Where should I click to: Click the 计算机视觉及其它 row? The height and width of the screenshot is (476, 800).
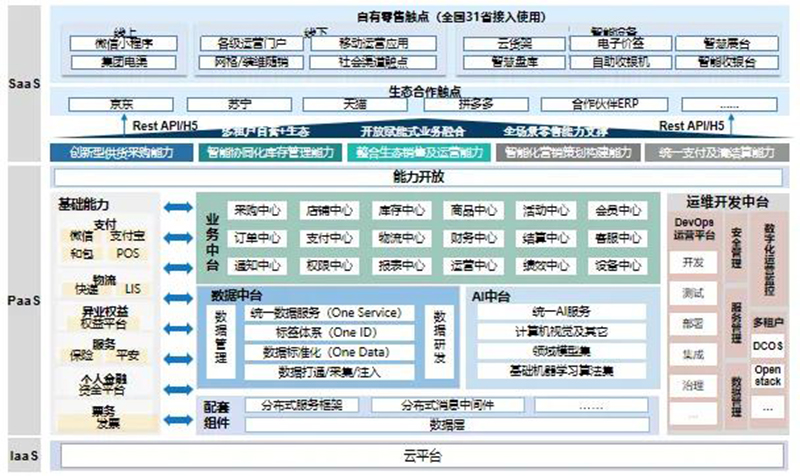click(561, 332)
